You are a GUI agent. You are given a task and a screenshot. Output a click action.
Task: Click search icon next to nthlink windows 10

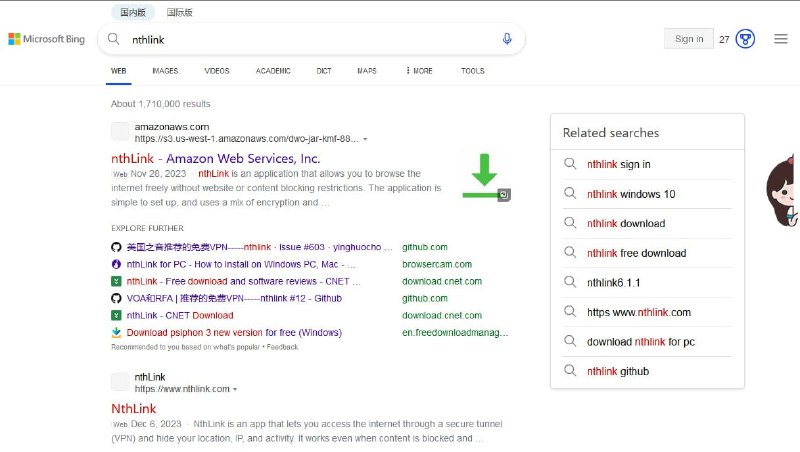point(570,193)
